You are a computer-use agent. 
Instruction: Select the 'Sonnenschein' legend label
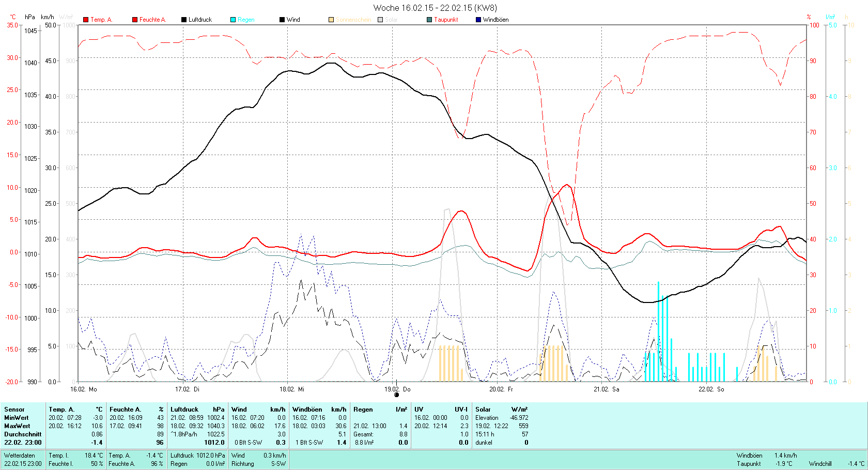pos(353,20)
